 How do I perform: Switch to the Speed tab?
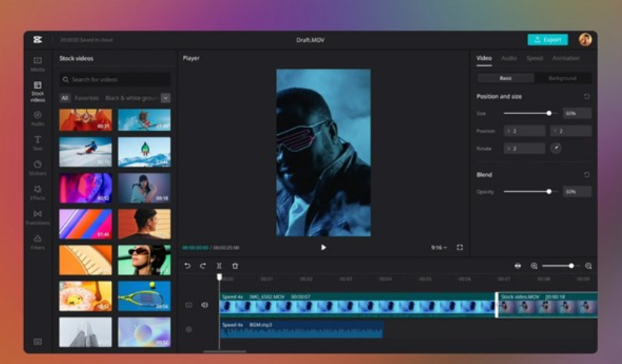click(534, 58)
